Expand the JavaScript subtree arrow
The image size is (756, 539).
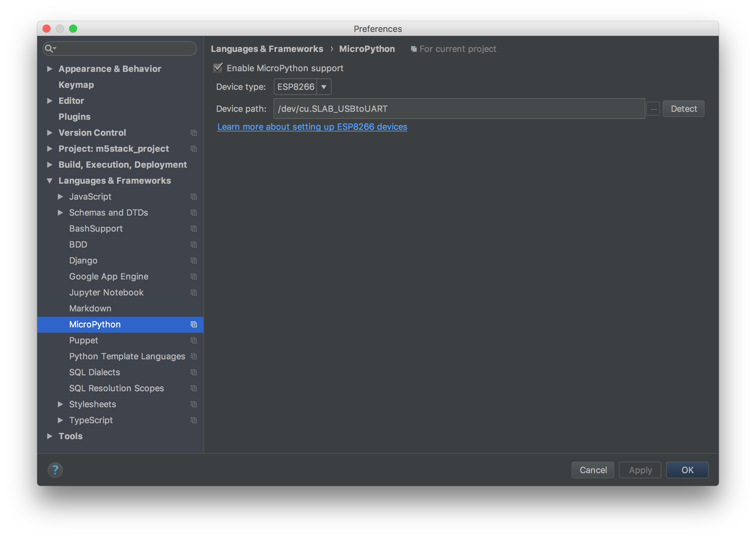(x=60, y=197)
